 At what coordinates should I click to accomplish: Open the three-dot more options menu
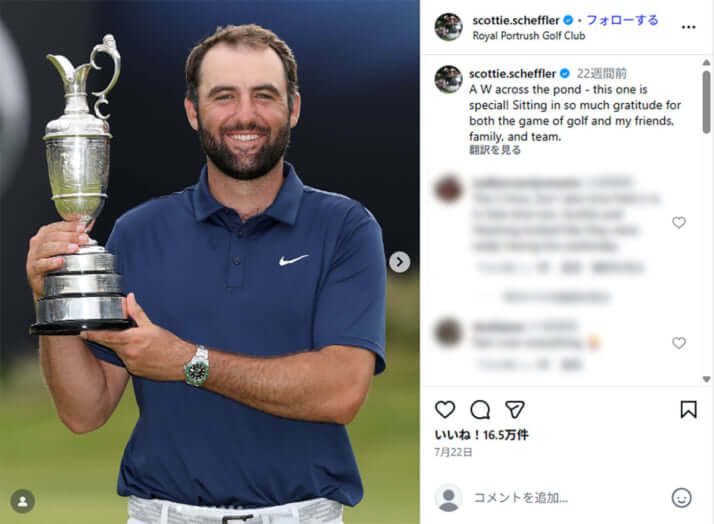tap(688, 27)
